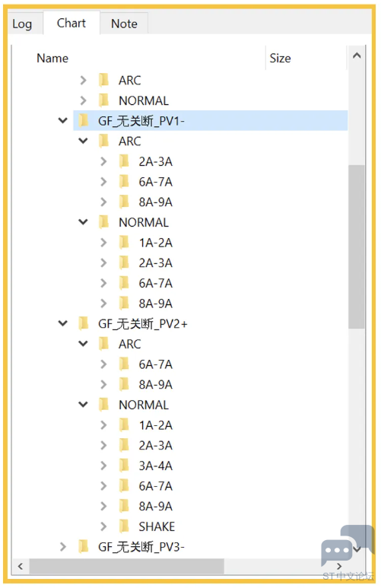This screenshot has height=588, width=381.
Task: Expand 1A-2A chevron in PV1- NORMAL
Action: pos(103,242)
